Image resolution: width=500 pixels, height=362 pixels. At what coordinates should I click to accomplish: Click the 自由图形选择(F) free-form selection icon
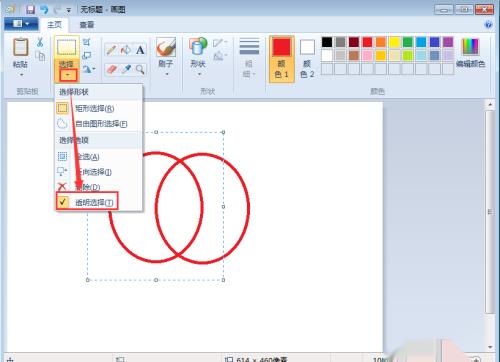[x=62, y=124]
